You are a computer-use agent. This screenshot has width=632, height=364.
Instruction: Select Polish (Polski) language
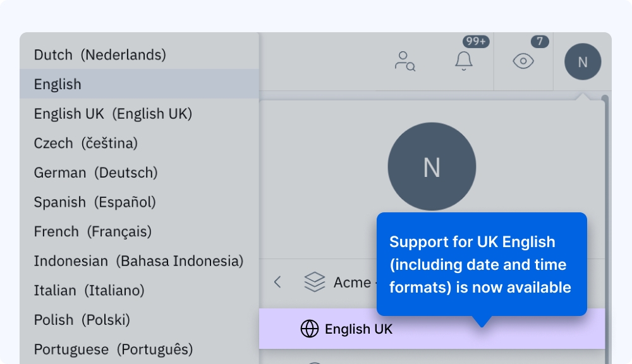pyautogui.click(x=82, y=320)
